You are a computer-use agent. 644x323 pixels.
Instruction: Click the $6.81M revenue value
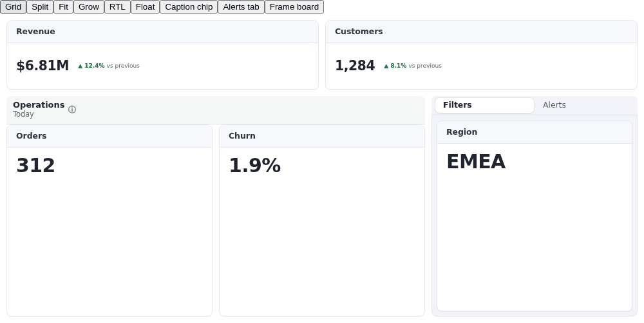click(43, 66)
